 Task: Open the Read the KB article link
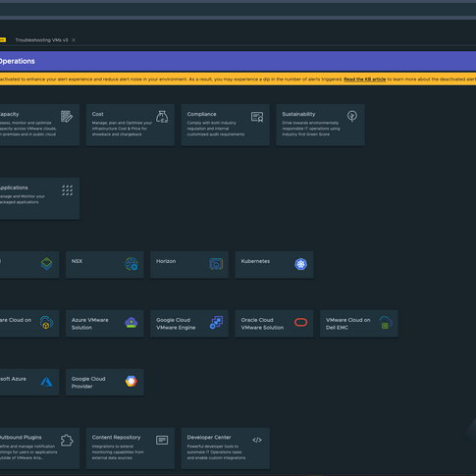click(x=365, y=79)
